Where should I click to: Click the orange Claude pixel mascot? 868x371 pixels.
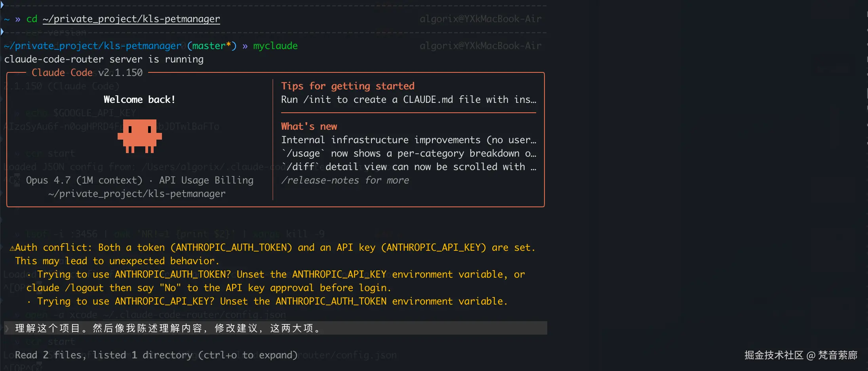click(140, 136)
